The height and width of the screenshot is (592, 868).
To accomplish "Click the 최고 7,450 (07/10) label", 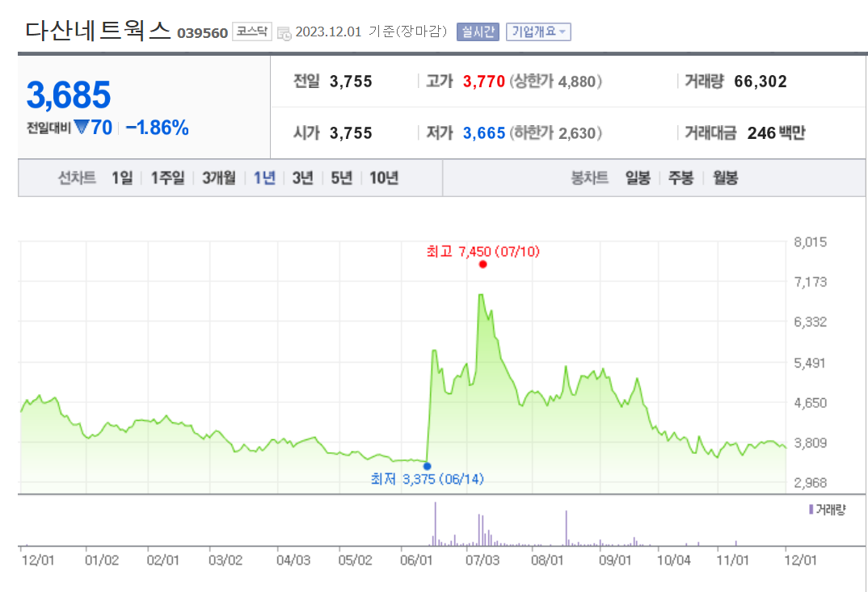I will point(482,252).
